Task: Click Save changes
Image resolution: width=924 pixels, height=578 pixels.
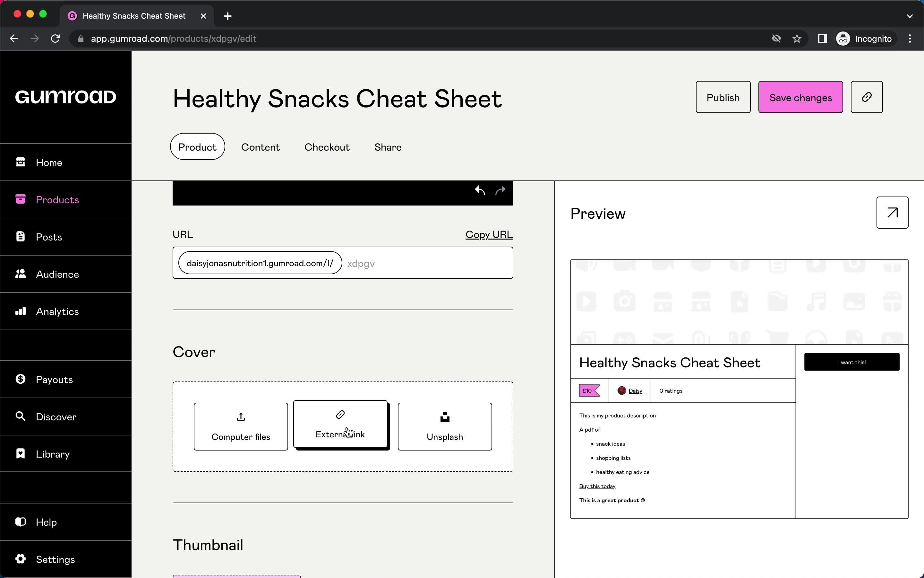Action: click(x=800, y=97)
